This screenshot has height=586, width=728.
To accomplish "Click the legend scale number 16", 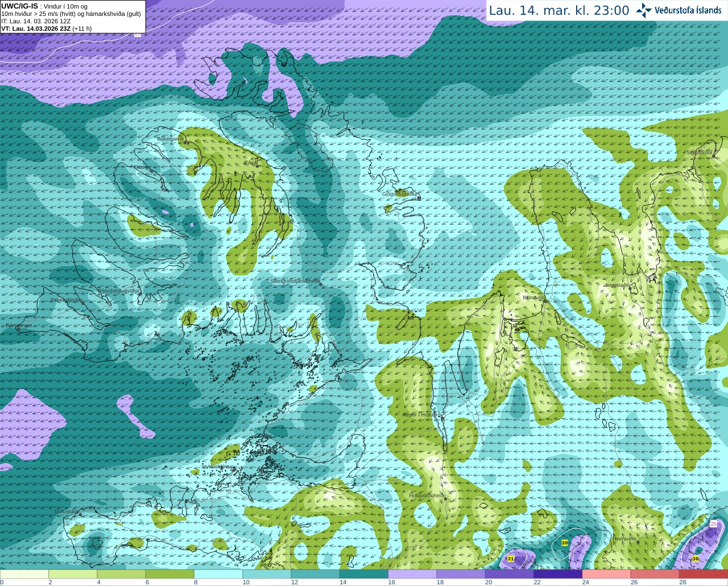I will click(x=391, y=582).
